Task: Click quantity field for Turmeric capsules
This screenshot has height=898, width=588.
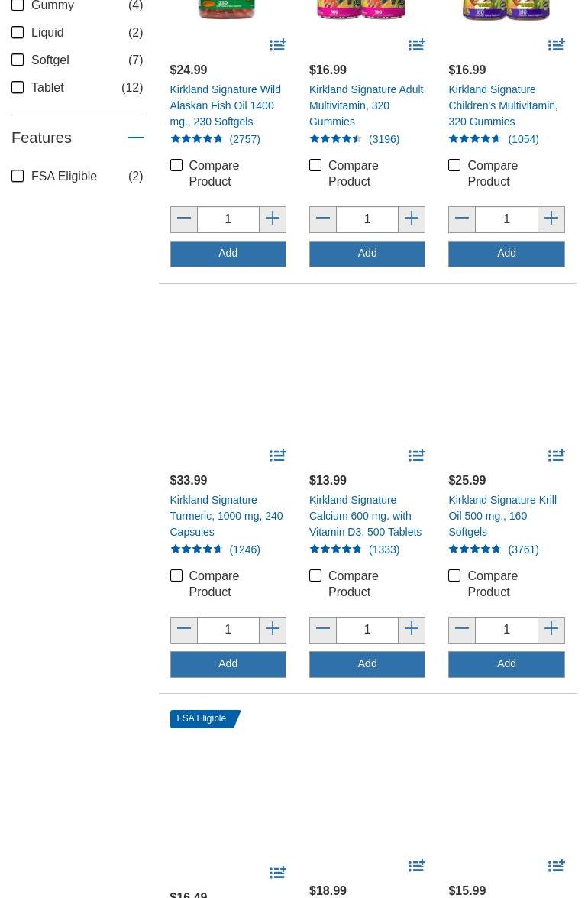Action: pos(228,630)
